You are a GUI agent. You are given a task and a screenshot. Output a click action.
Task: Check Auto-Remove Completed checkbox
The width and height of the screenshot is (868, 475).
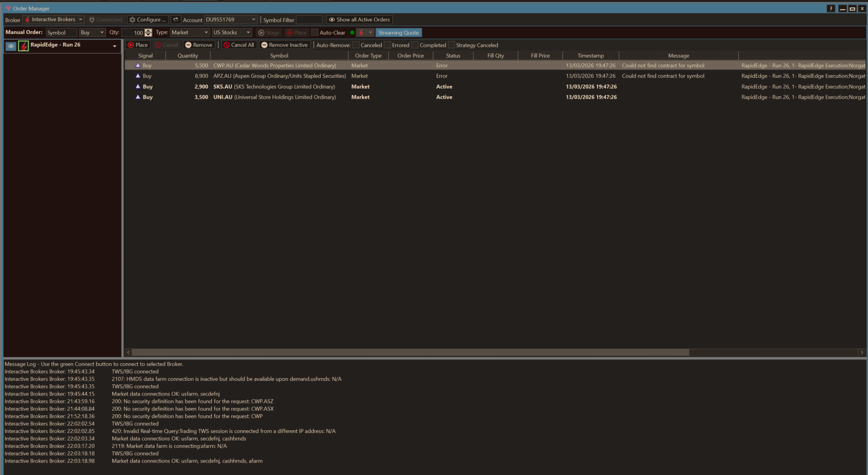pyautogui.click(x=415, y=45)
